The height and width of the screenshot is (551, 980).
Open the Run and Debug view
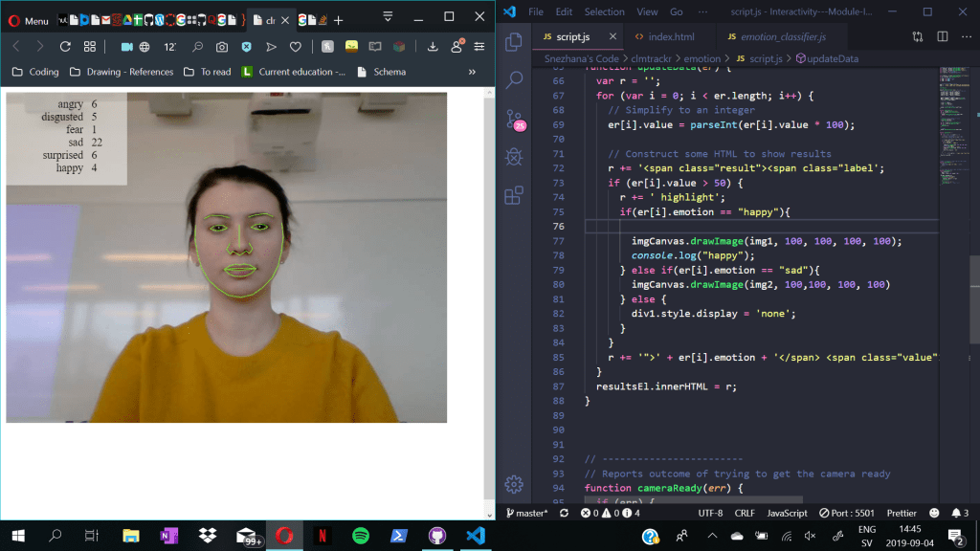pyautogui.click(x=514, y=157)
